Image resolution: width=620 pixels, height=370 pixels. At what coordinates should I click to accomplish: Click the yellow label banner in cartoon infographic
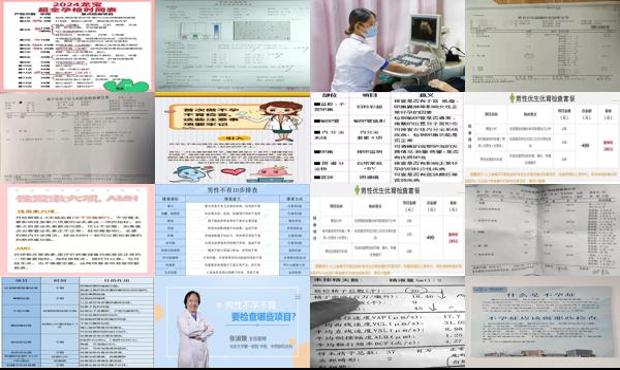234,138
